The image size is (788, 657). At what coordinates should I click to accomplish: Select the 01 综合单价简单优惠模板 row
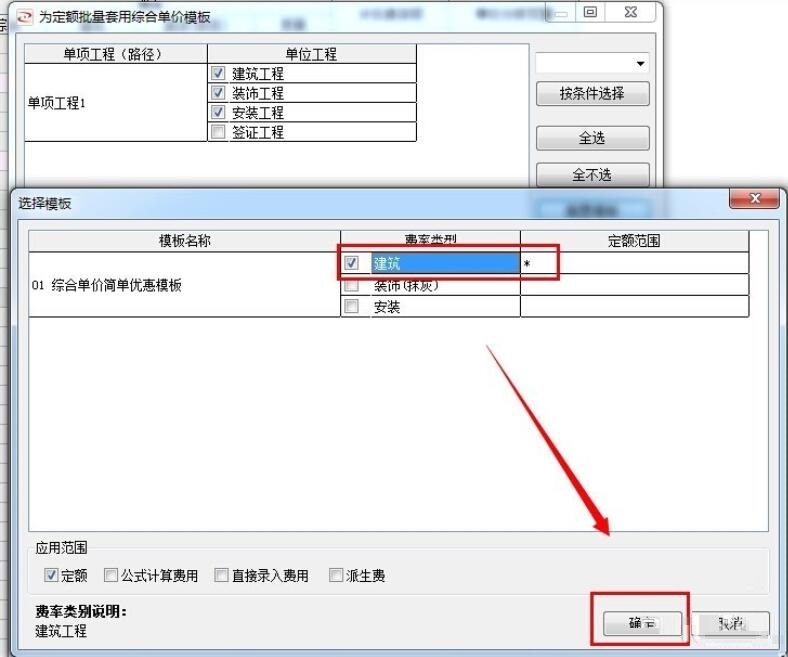click(184, 285)
